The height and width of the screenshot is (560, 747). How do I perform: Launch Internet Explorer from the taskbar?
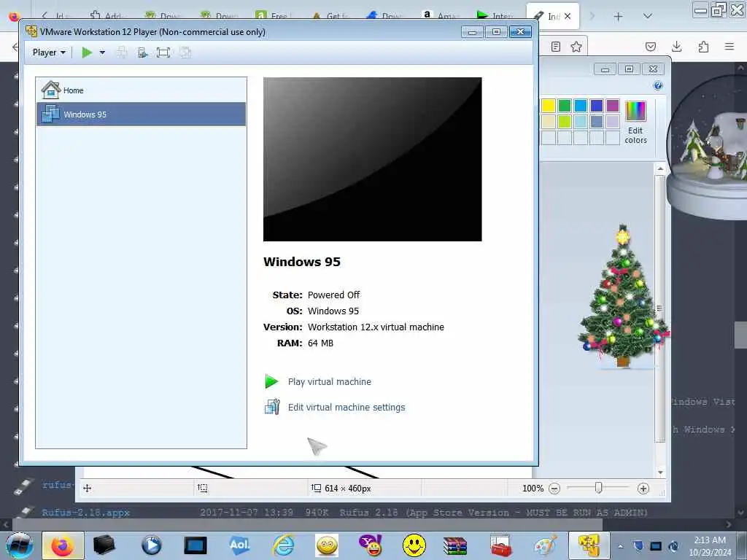click(284, 545)
